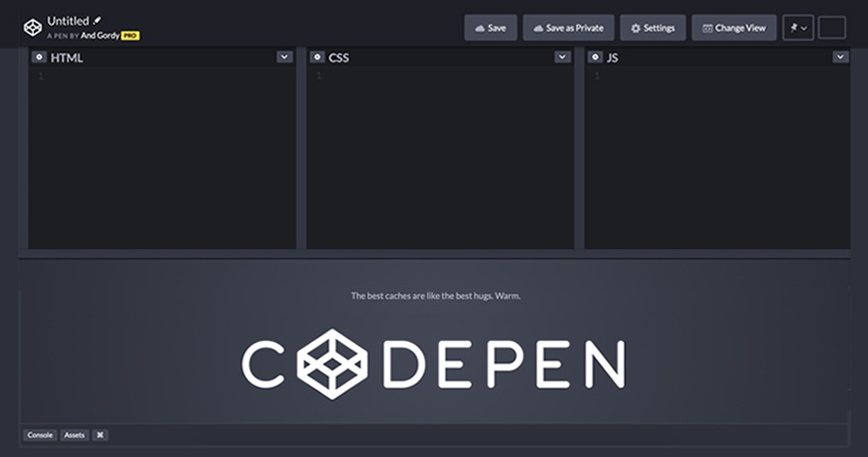Expand the HTML panel dropdown arrow
The height and width of the screenshot is (457, 868).
click(285, 57)
